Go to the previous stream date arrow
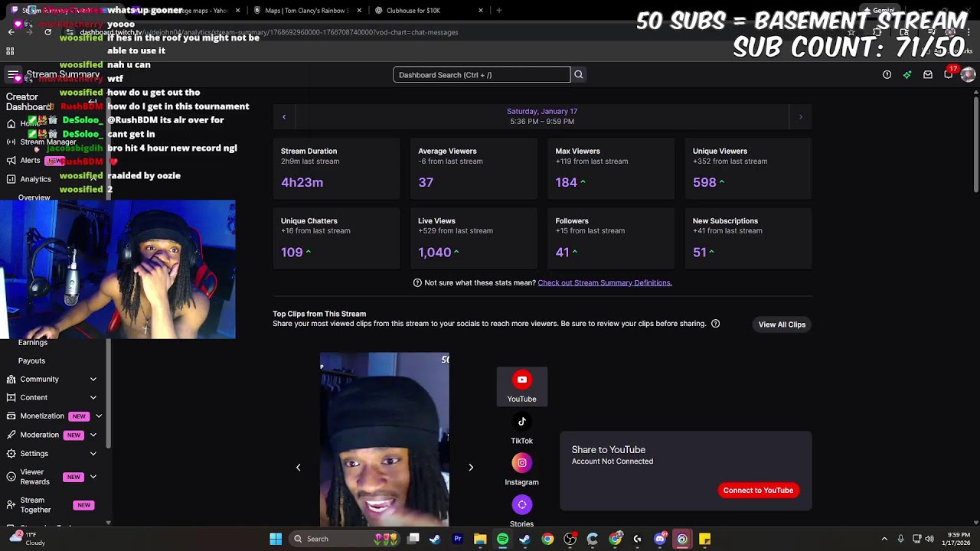 [x=284, y=117]
